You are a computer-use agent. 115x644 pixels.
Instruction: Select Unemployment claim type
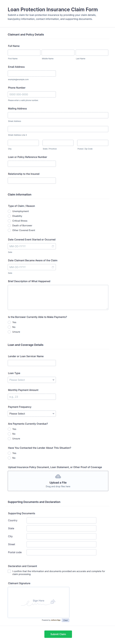pos(9,211)
